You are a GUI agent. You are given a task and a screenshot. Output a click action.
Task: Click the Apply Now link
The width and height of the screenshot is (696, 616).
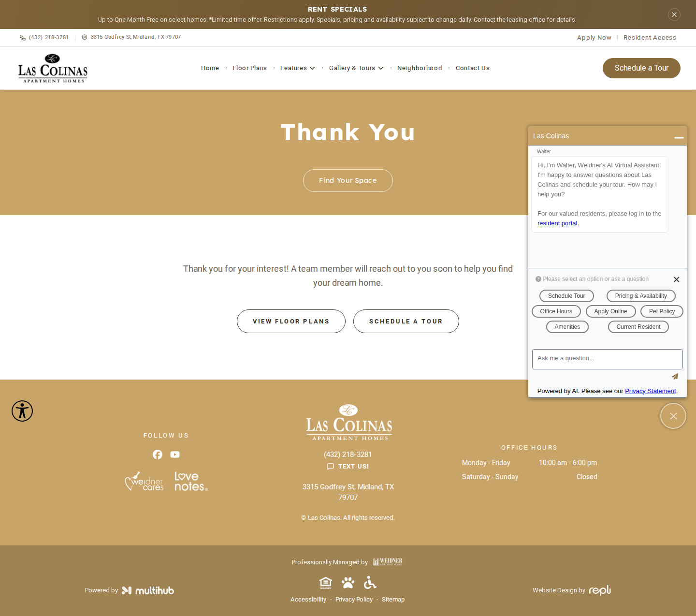pyautogui.click(x=594, y=38)
